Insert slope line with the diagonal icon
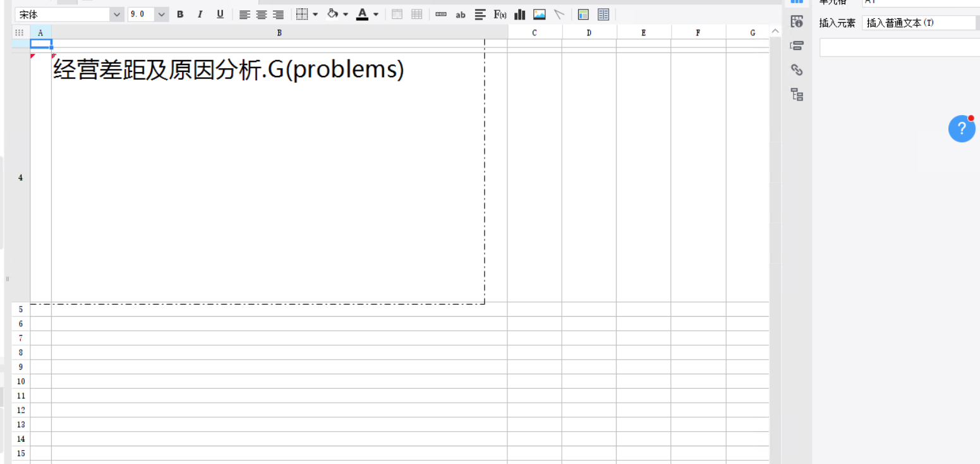The height and width of the screenshot is (464, 980). [x=559, y=15]
